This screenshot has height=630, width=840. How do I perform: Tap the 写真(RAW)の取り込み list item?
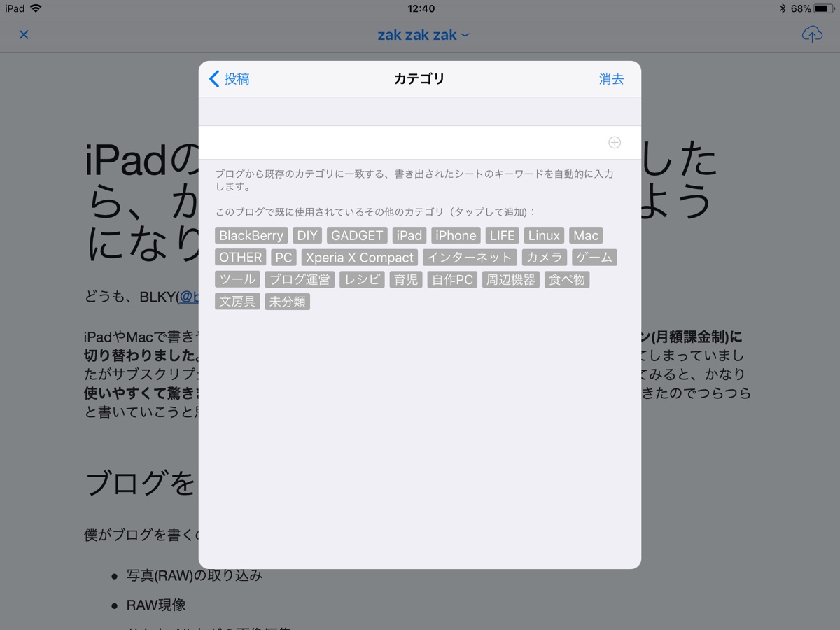click(195, 575)
